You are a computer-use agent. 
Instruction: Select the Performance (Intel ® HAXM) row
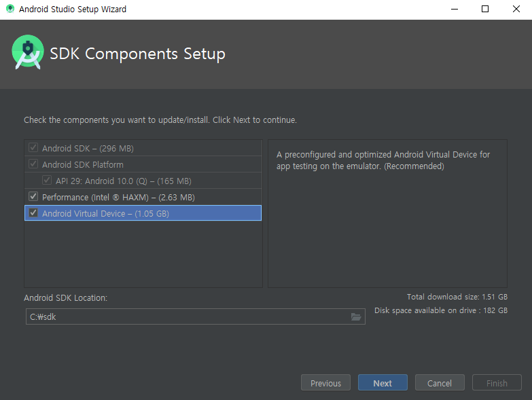(x=143, y=197)
